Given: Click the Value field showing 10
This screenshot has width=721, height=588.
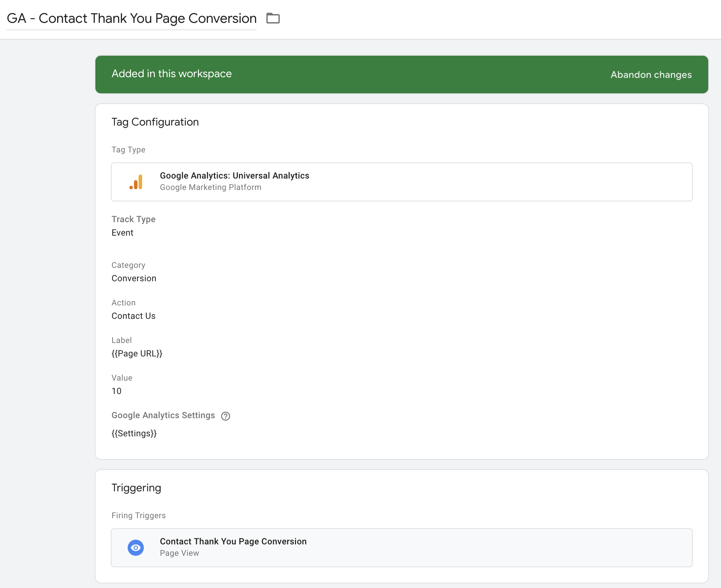Looking at the screenshot, I should point(117,391).
